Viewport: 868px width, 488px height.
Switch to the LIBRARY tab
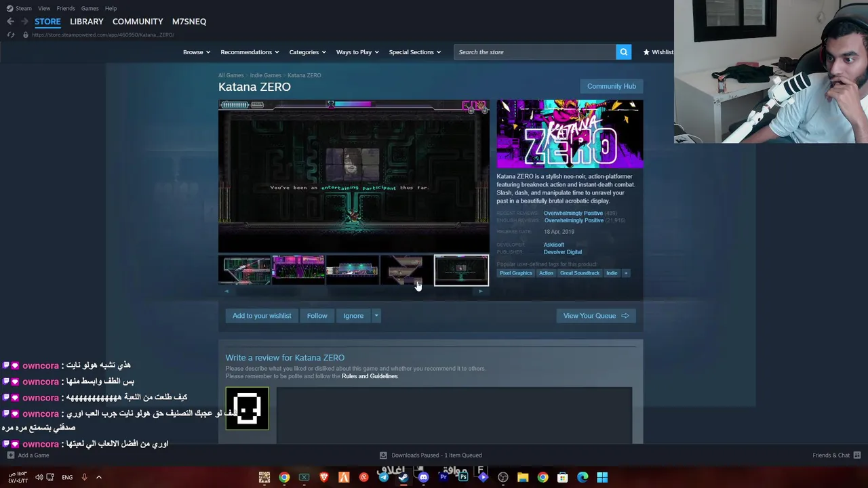point(87,22)
